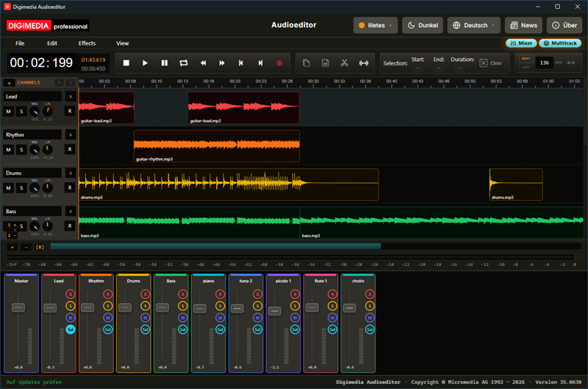Screen dimensions: 588x389
Task: Click the timeline zoom-in plus button
Action: (x=12, y=247)
